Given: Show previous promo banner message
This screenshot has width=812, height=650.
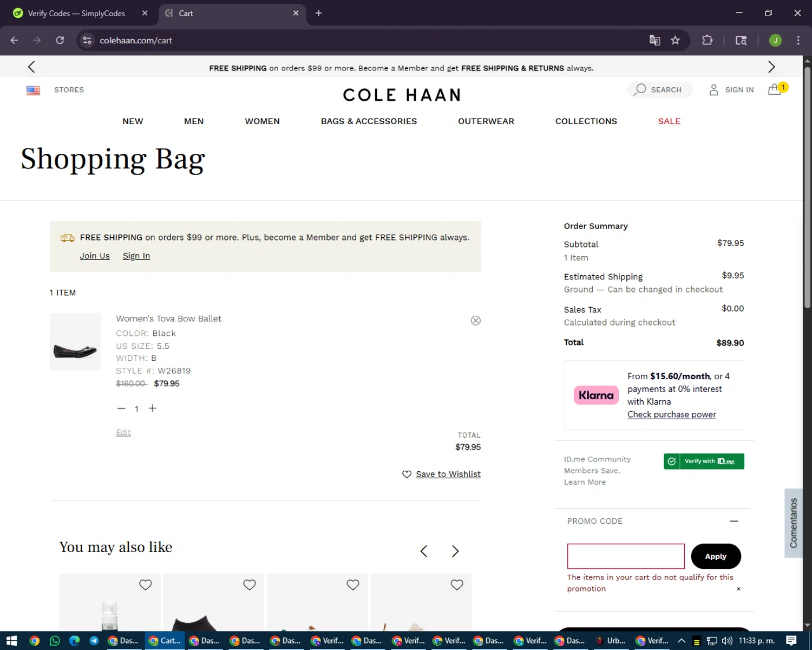Looking at the screenshot, I should (x=31, y=67).
